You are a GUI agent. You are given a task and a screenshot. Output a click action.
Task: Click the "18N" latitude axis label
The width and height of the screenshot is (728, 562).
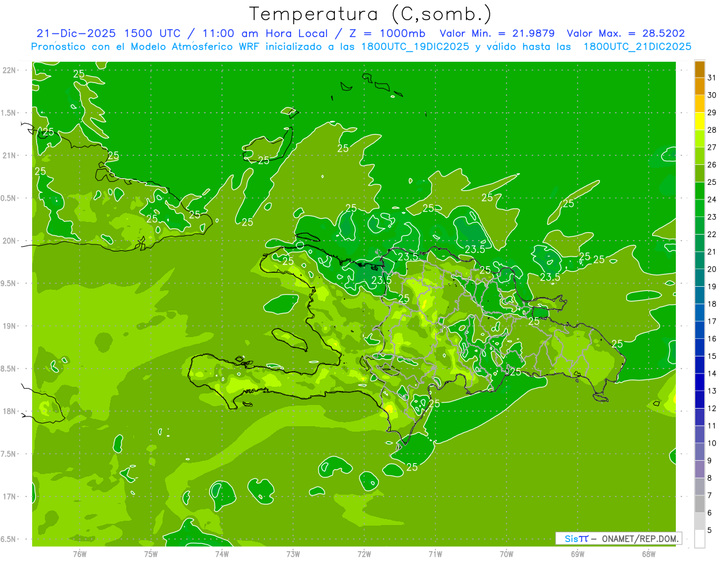pyautogui.click(x=10, y=412)
